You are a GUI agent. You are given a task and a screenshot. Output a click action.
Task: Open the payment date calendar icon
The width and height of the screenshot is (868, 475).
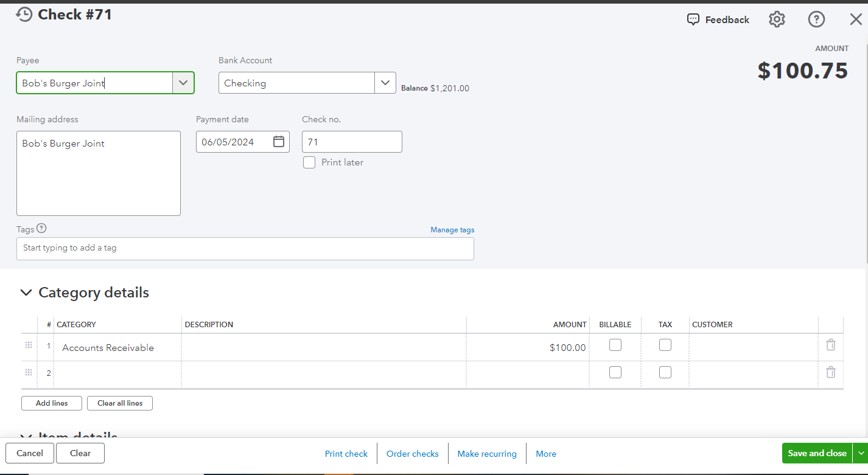tap(278, 141)
